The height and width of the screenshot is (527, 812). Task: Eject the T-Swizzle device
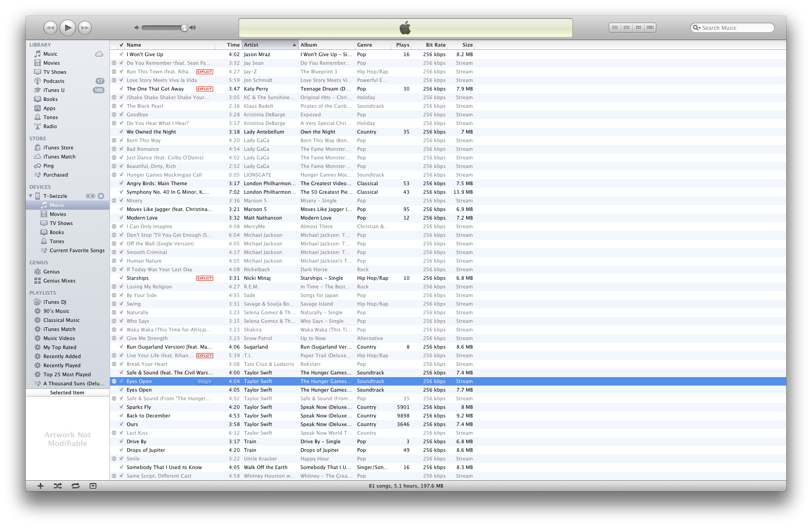click(101, 196)
